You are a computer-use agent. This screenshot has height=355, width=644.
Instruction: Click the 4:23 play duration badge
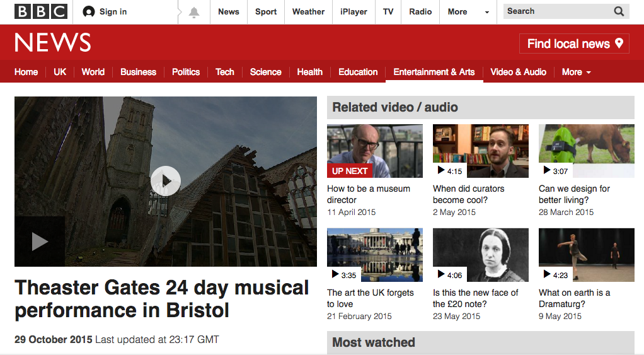tap(555, 275)
